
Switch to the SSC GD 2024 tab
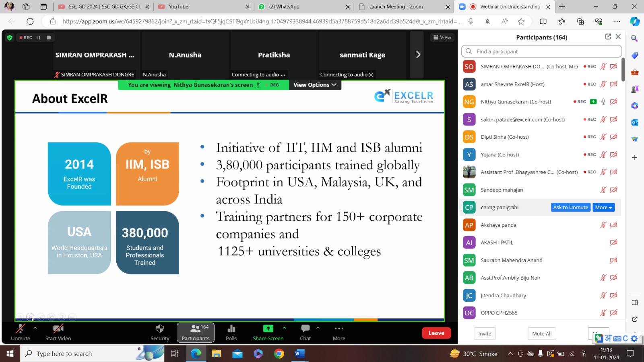104,7
